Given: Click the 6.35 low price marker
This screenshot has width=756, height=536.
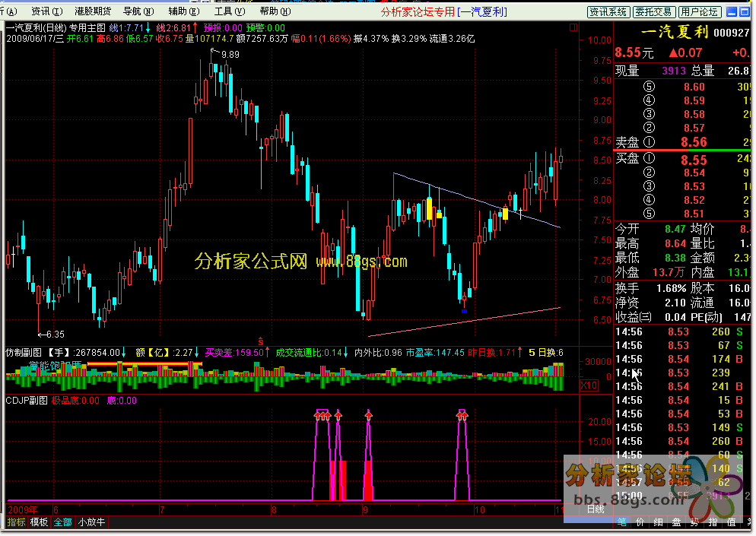Looking at the screenshot, I should pyautogui.click(x=53, y=334).
